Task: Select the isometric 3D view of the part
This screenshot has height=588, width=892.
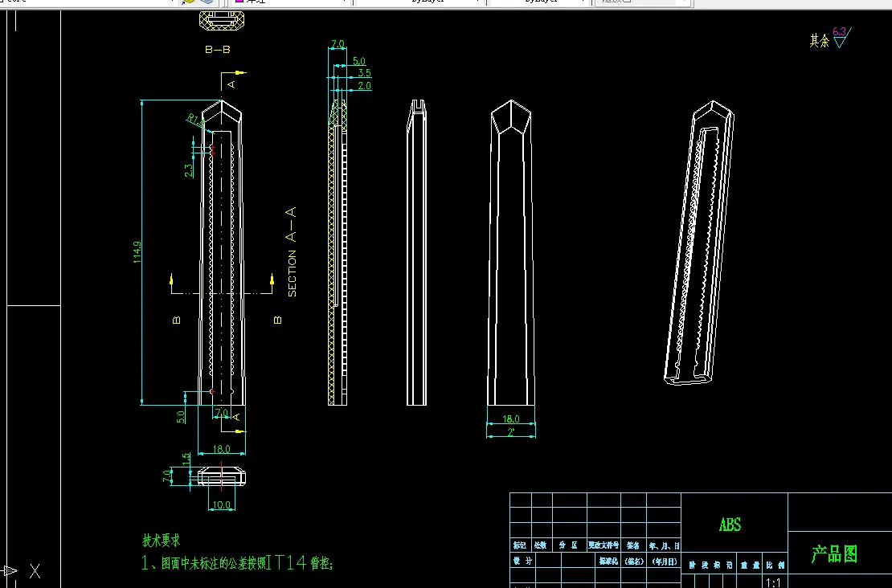Action: pos(699,243)
